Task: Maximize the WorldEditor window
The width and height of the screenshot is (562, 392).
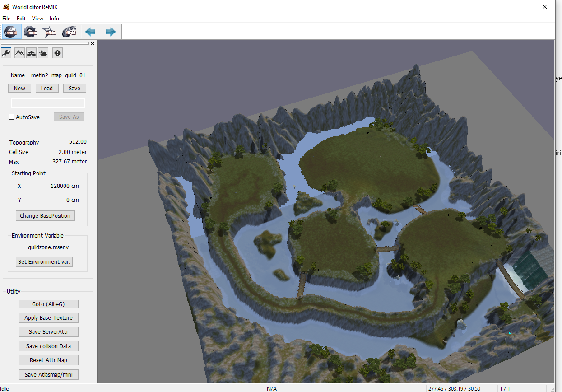Action: pyautogui.click(x=524, y=7)
